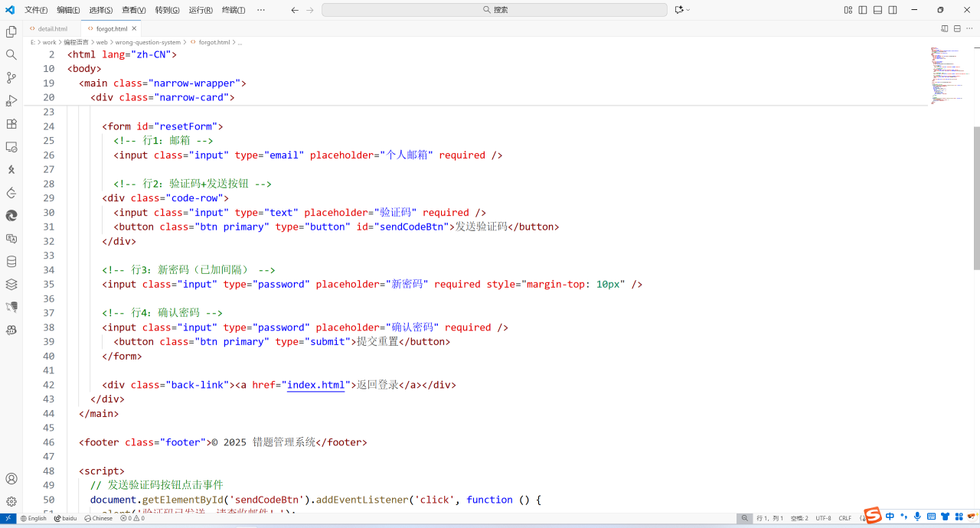Image resolution: width=980 pixels, height=528 pixels.
Task: Open the Manage gear icon
Action: tap(11, 502)
